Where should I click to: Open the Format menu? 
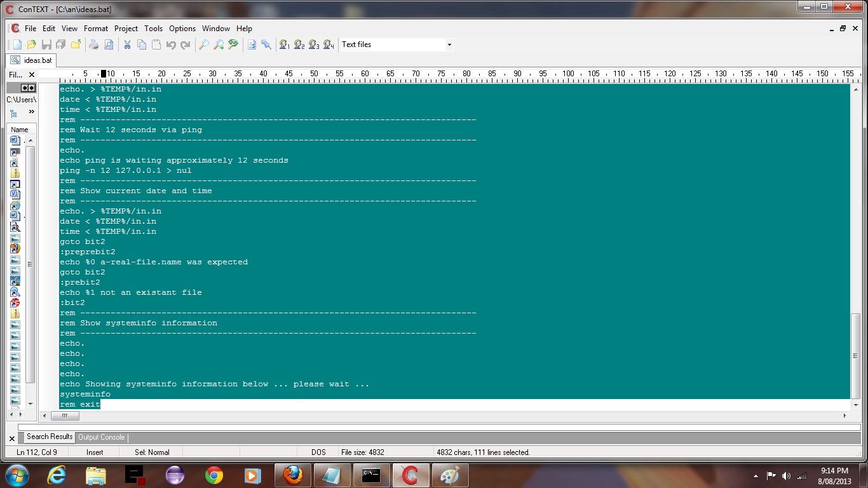tap(96, 29)
